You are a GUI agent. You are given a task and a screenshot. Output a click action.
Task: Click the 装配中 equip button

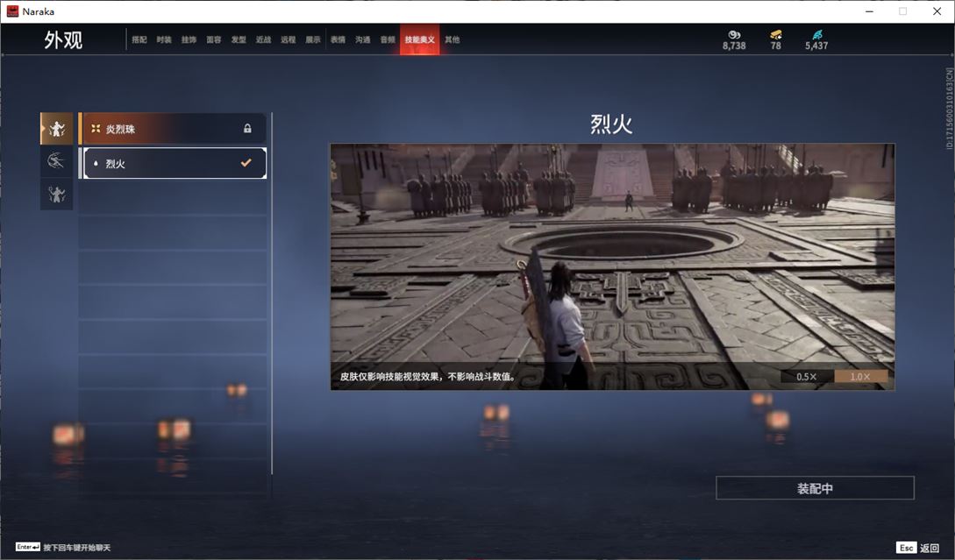click(815, 488)
